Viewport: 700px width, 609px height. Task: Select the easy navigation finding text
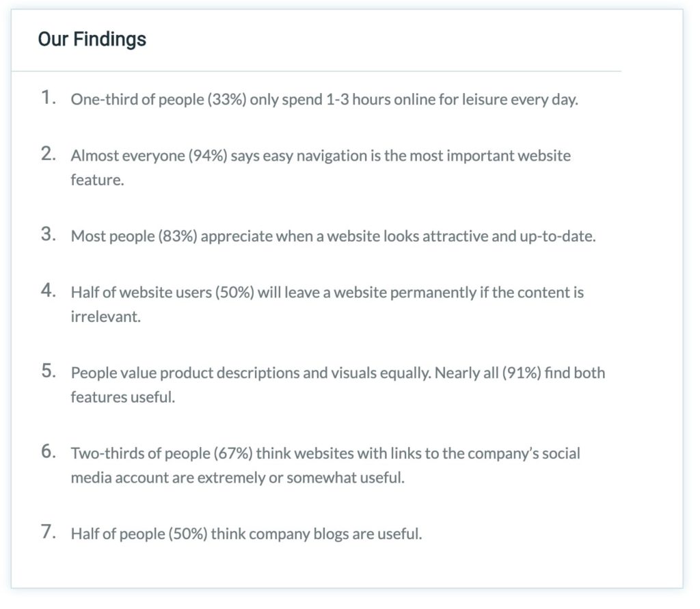320,156
